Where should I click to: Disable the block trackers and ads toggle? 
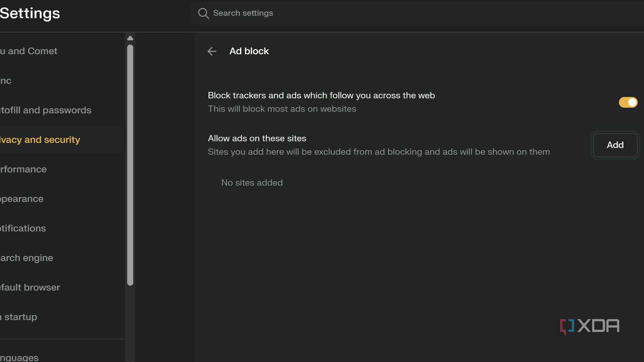(x=628, y=102)
